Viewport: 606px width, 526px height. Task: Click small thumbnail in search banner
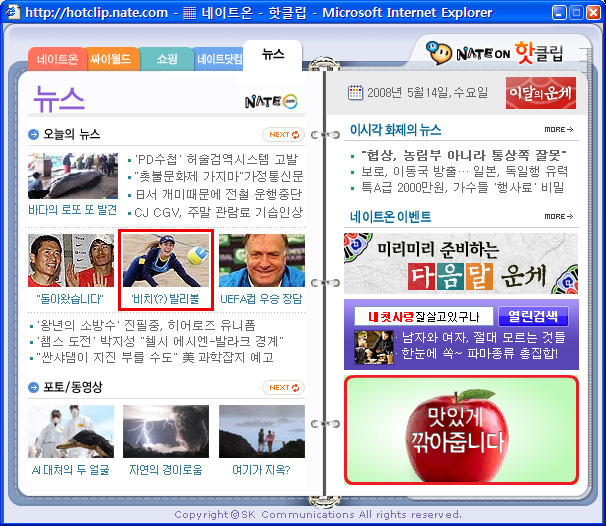pos(374,347)
